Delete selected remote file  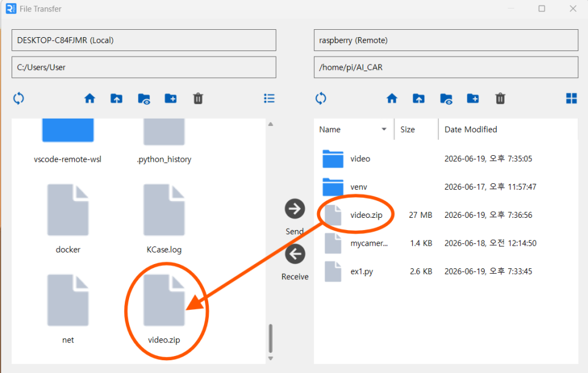click(500, 99)
